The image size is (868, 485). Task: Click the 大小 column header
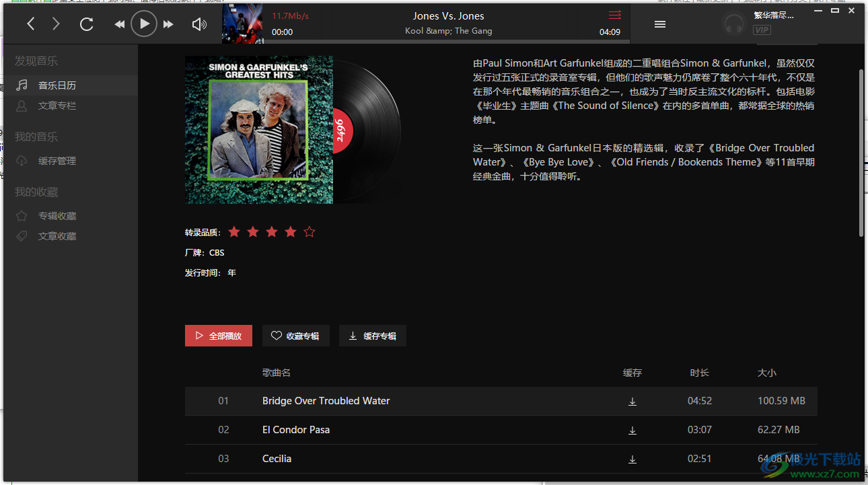767,373
